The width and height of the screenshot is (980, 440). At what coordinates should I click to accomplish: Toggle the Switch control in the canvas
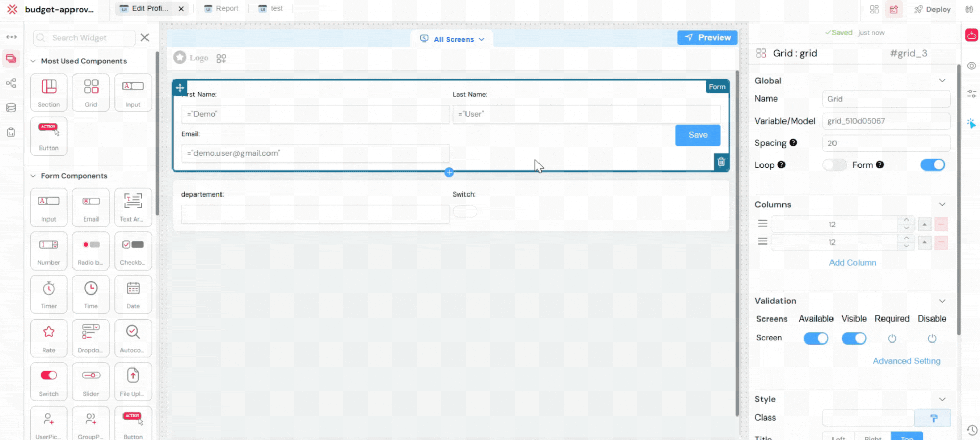tap(465, 211)
